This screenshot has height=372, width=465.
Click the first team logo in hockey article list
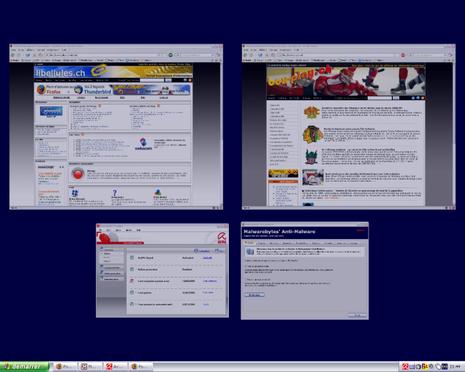click(x=312, y=112)
